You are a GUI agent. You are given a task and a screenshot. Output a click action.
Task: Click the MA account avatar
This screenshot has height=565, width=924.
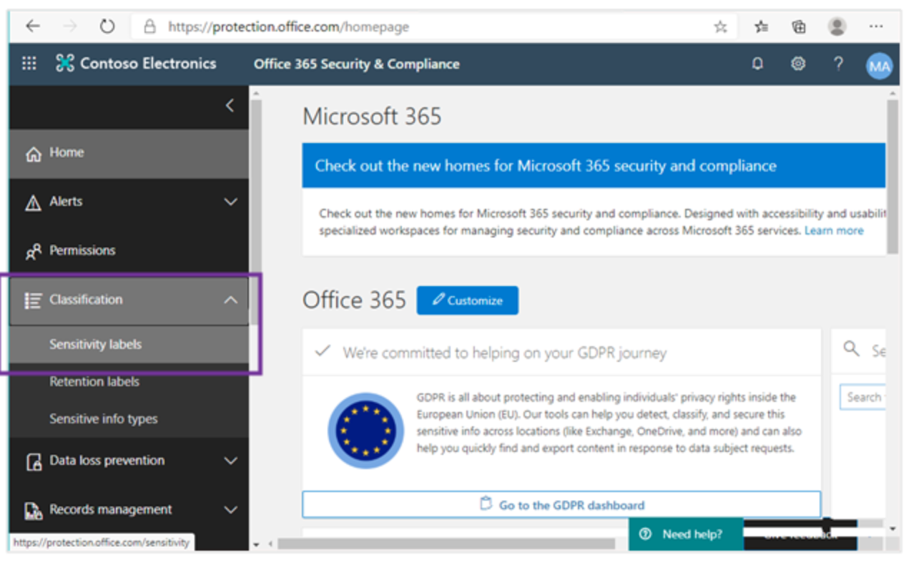(879, 65)
